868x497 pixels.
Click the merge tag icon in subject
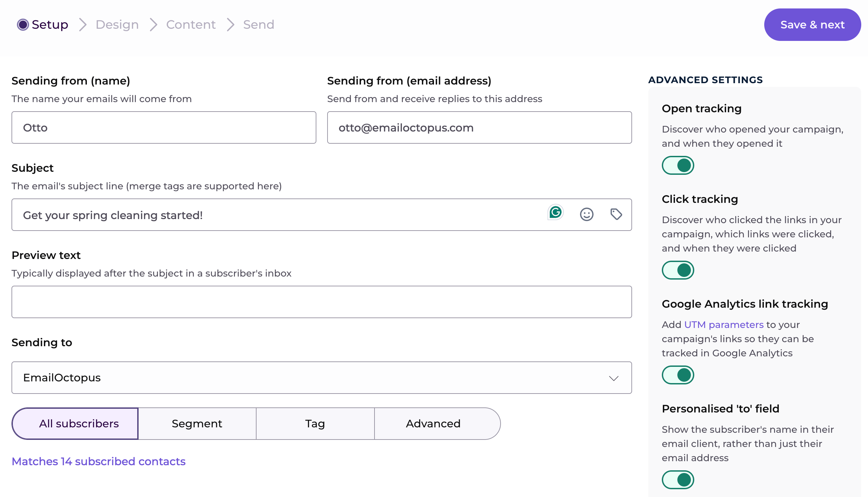coord(616,214)
